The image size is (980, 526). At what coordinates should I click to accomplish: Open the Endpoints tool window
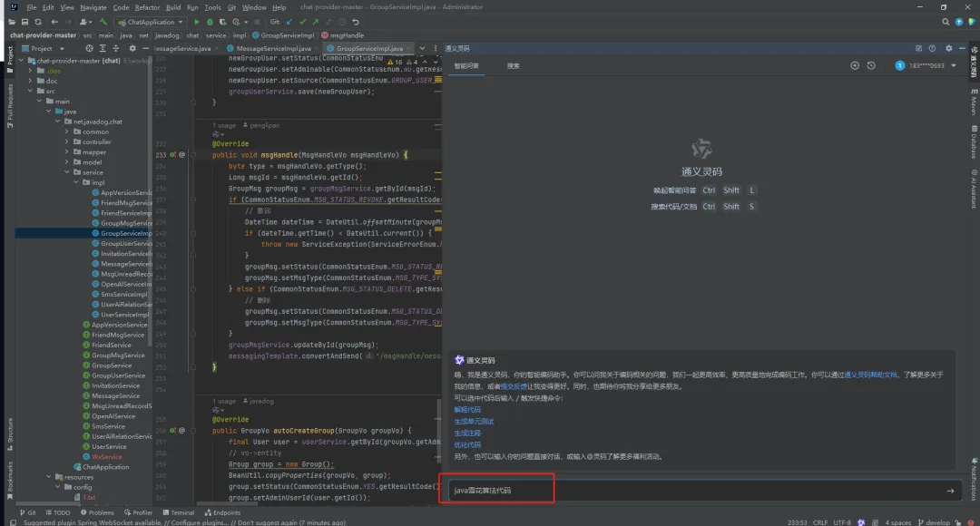coord(222,513)
